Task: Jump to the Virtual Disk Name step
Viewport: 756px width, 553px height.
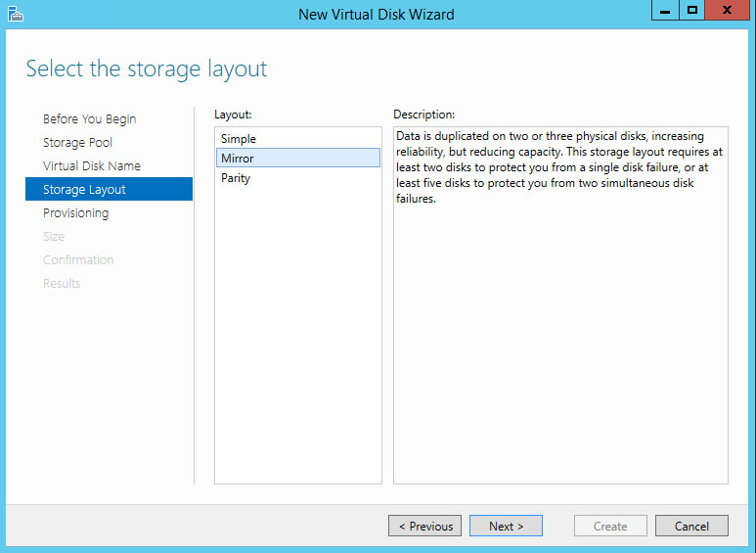Action: [x=91, y=166]
